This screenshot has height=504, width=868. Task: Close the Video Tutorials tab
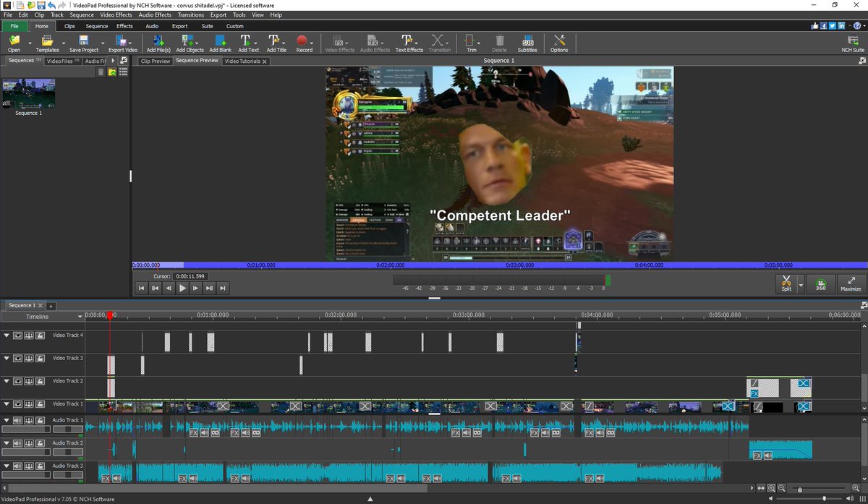[x=264, y=61]
